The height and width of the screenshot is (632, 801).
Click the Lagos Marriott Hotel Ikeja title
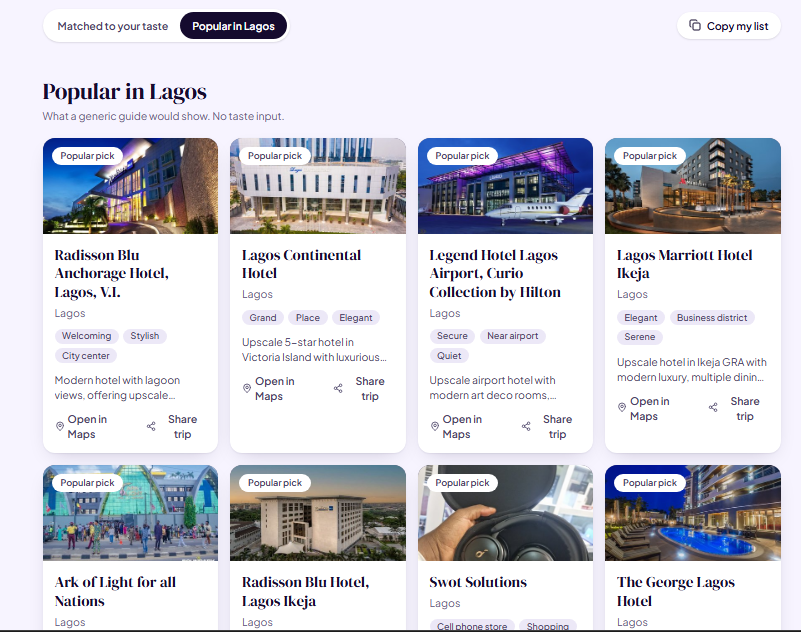[685, 264]
